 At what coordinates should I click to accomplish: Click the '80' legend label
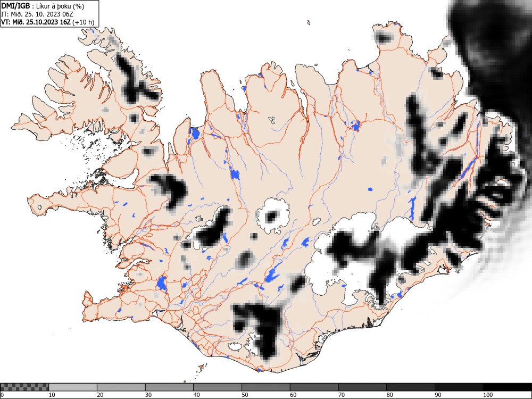click(389, 395)
